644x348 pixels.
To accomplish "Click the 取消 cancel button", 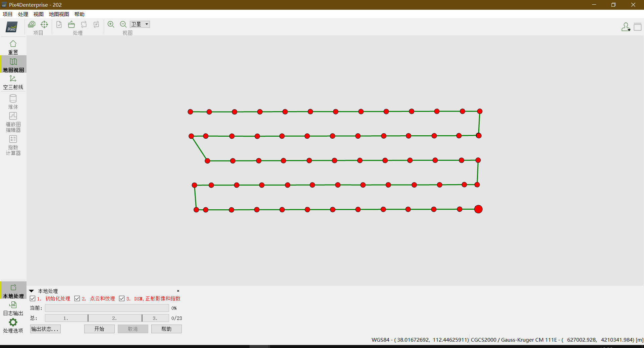I will point(133,329).
